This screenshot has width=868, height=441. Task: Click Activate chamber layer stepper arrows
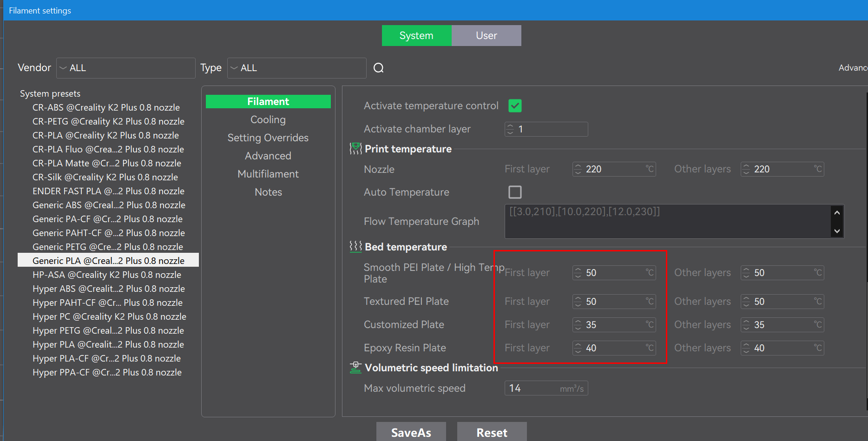point(510,129)
